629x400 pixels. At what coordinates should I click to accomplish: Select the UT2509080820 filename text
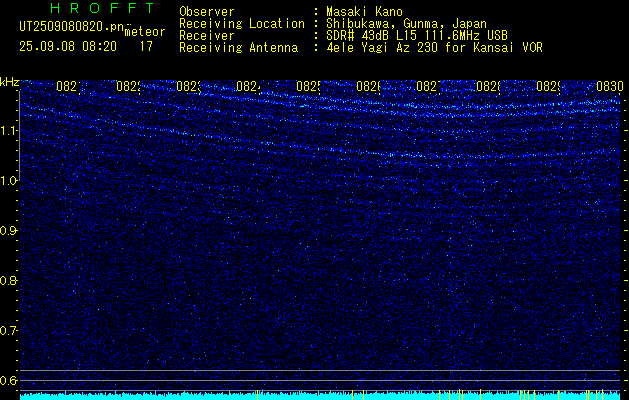(71, 27)
